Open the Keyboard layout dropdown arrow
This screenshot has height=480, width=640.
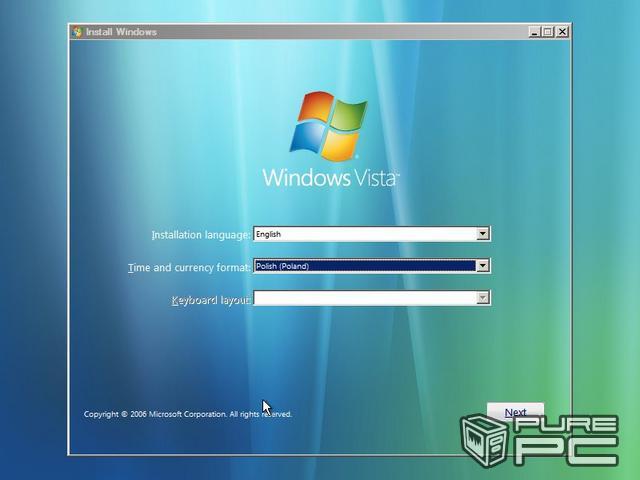482,298
